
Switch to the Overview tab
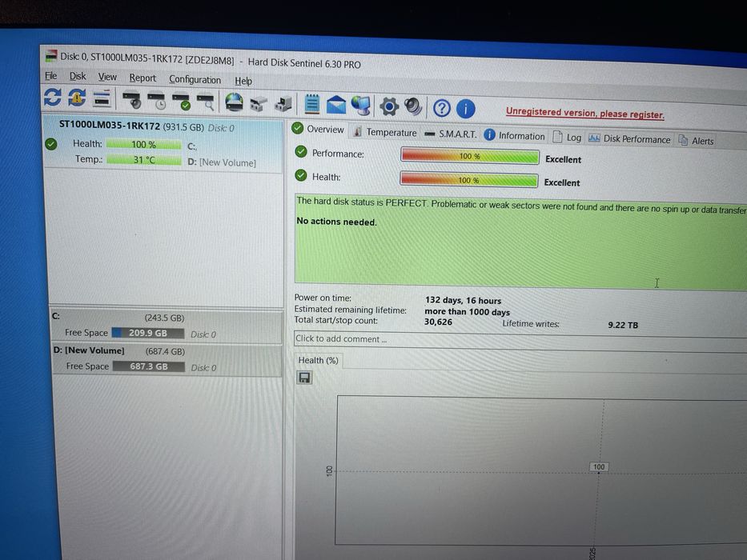318,129
